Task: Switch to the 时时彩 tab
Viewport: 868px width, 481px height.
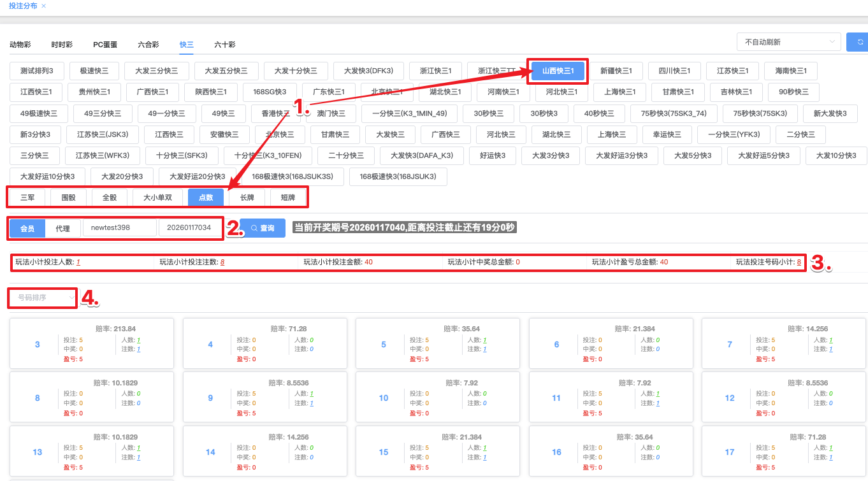Action: [x=62, y=45]
